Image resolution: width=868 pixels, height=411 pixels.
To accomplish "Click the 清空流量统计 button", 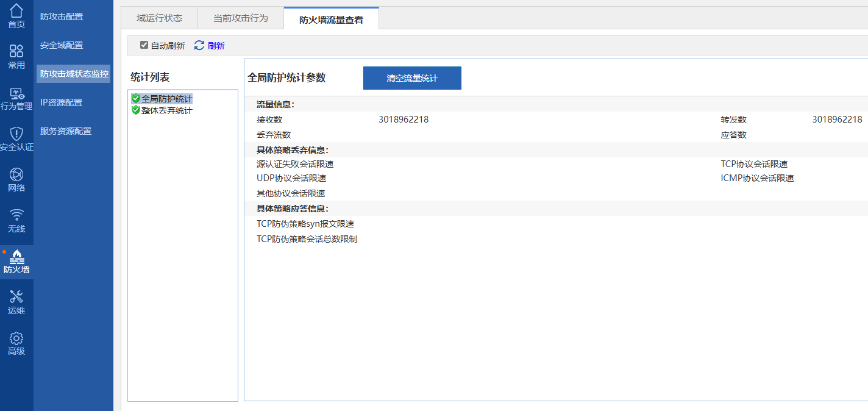I will pos(412,78).
